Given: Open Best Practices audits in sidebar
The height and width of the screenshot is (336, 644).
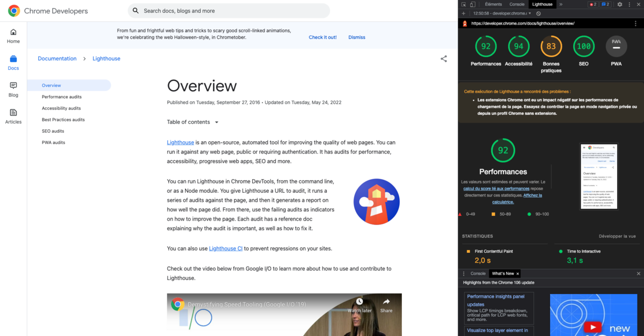Looking at the screenshot, I should pos(63,120).
